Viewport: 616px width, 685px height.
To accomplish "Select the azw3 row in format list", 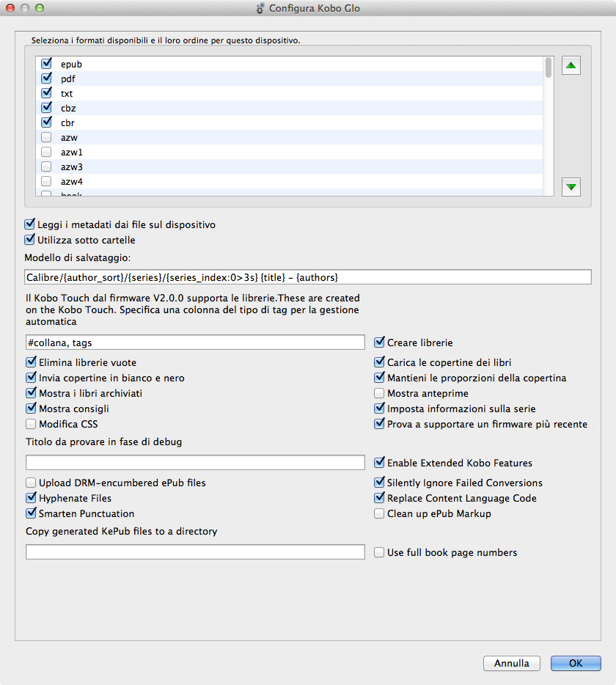I will coord(289,166).
